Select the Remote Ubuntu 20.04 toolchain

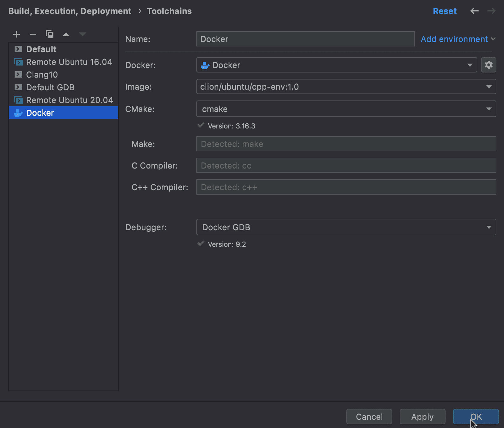64,100
